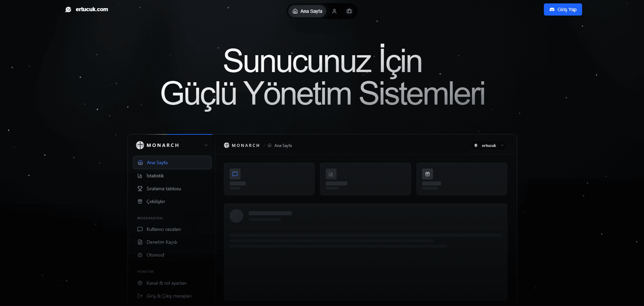The width and height of the screenshot is (644, 306).
Task: Expand the MONARCH server selector chevron
Action: click(206, 145)
